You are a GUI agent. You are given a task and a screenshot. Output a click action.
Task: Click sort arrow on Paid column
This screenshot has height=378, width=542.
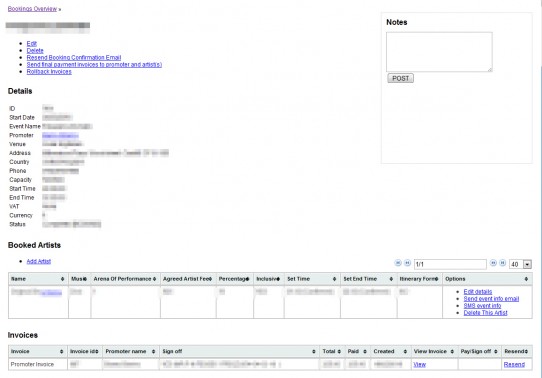365,351
